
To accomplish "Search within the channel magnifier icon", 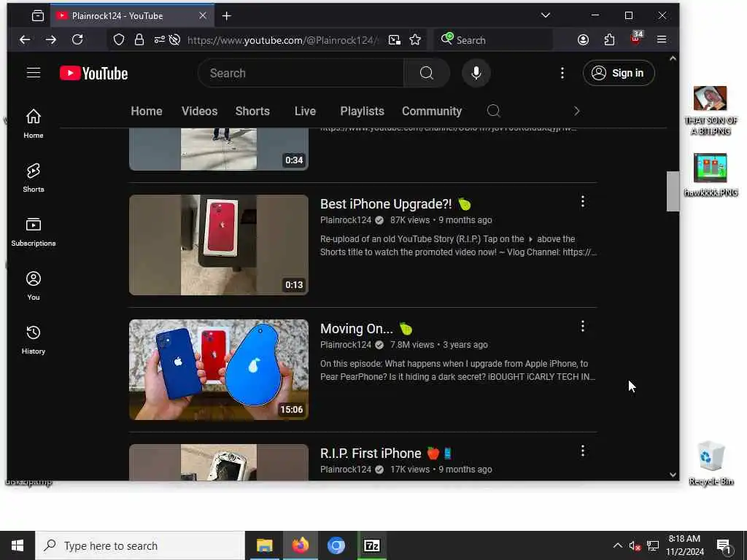I will 494,111.
